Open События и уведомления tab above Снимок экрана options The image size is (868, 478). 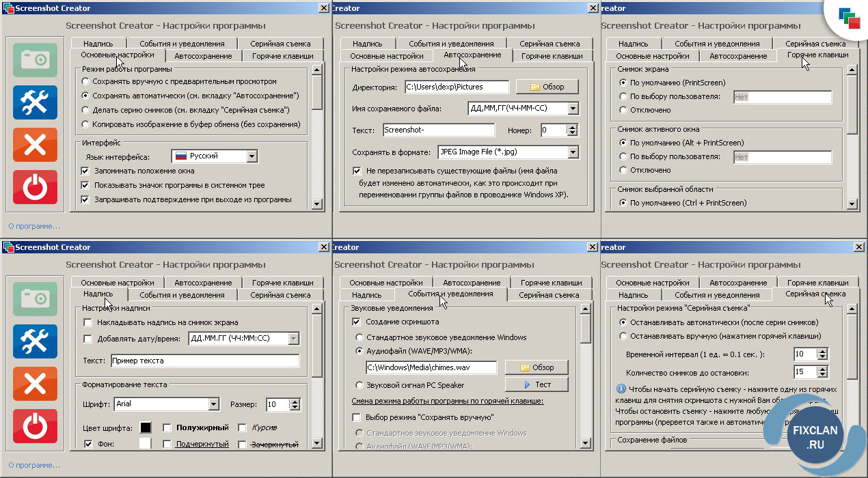[718, 43]
